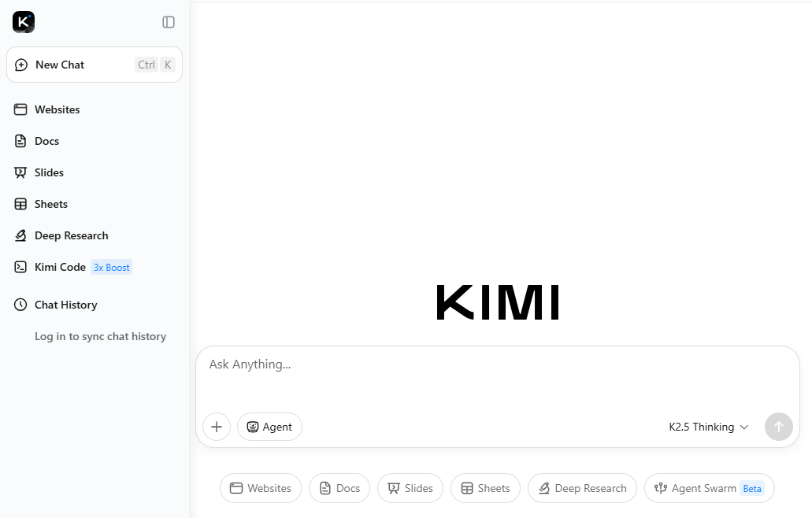This screenshot has height=518, width=812.
Task: Click the Sheets table icon in sidebar
Action: click(x=20, y=205)
